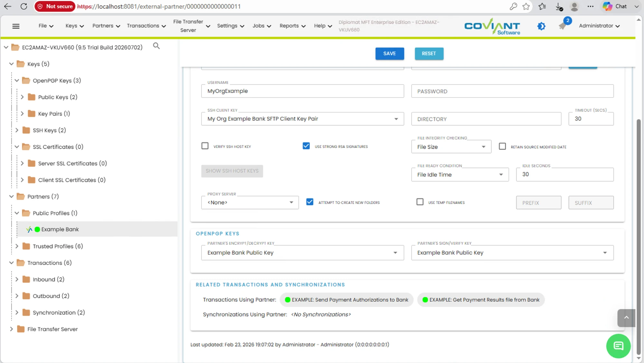Click the File Transfer Server folder icon

21,329
